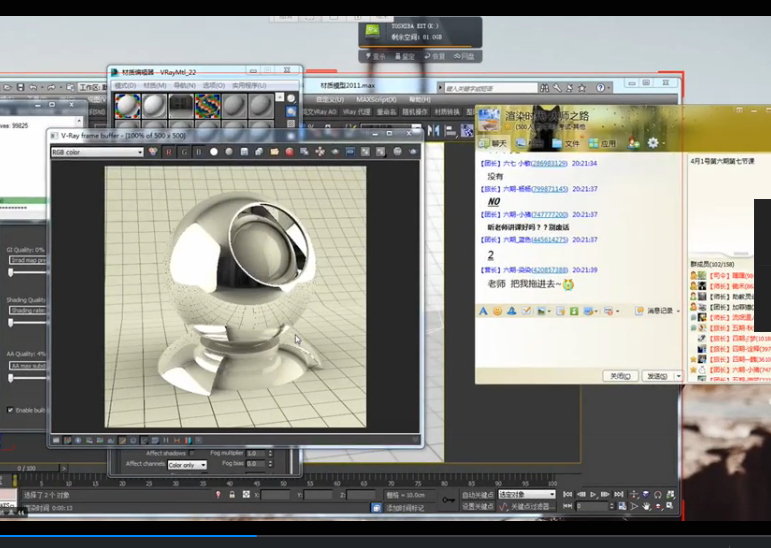Screen dimensions: 771x548
Task: Click the green icon in QQ chat toolbar
Action: [574, 311]
